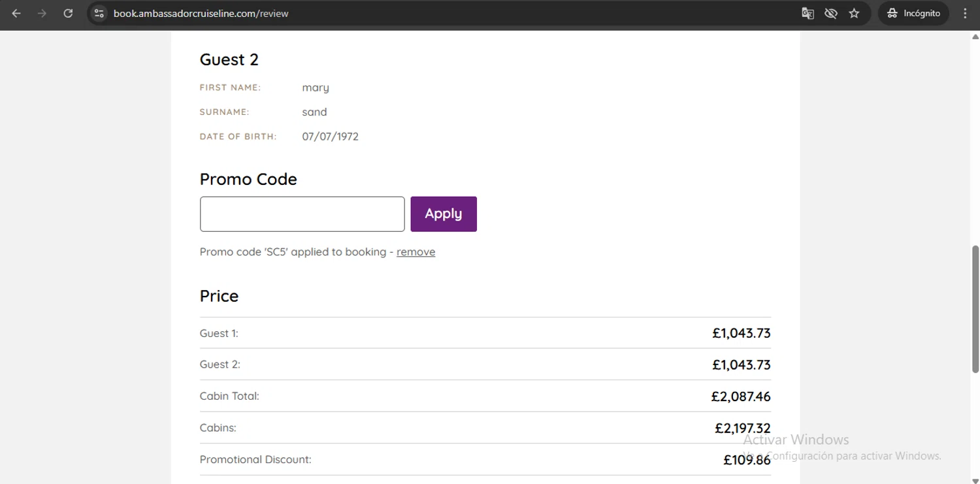This screenshot has width=980, height=484.
Task: Open the Incógnito profile indicator
Action: [913, 13]
